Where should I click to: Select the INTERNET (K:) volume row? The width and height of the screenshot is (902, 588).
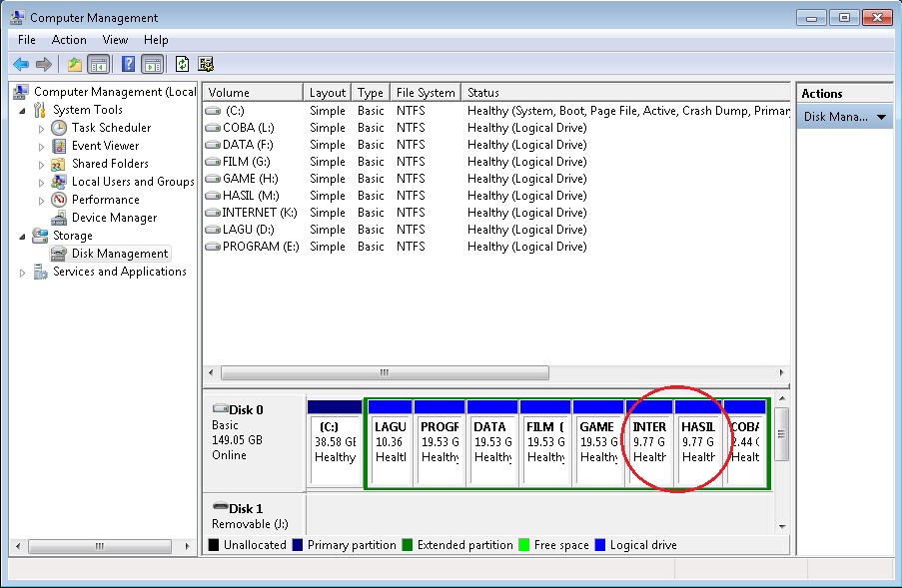click(497, 212)
